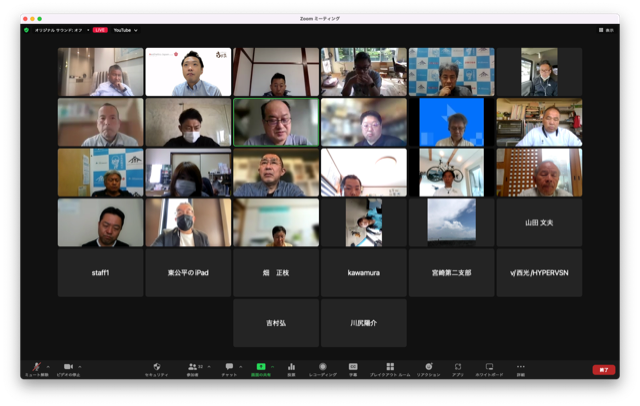Unmute the microphone in the toolbar
Image resolution: width=640 pixels, height=406 pixels.
[x=36, y=367]
